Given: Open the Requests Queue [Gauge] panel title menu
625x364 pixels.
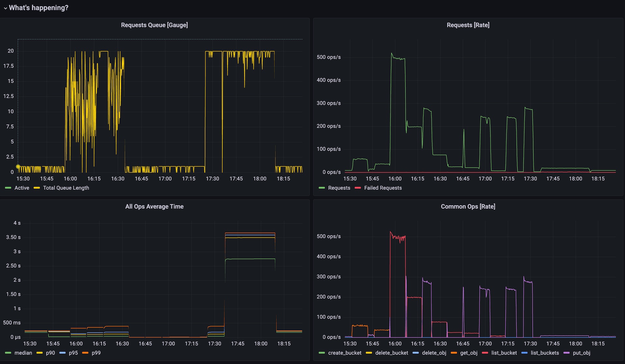Looking at the screenshot, I should (154, 25).
